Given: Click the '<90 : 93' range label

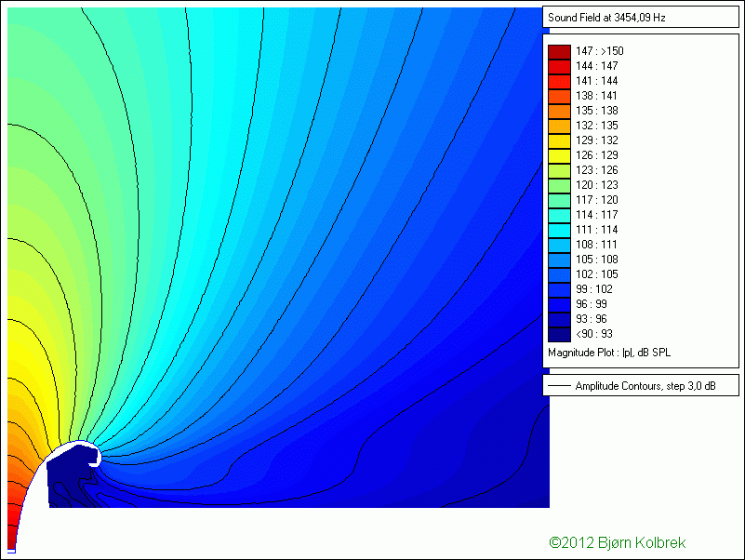Looking at the screenshot, I should coord(594,334).
